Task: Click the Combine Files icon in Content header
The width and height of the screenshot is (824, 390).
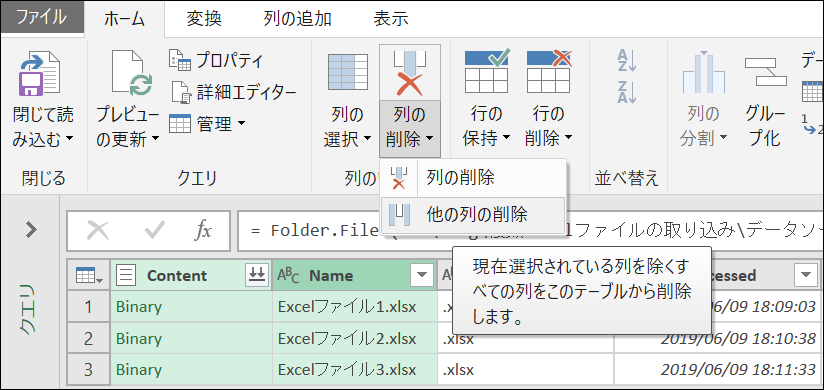Action: click(x=256, y=274)
